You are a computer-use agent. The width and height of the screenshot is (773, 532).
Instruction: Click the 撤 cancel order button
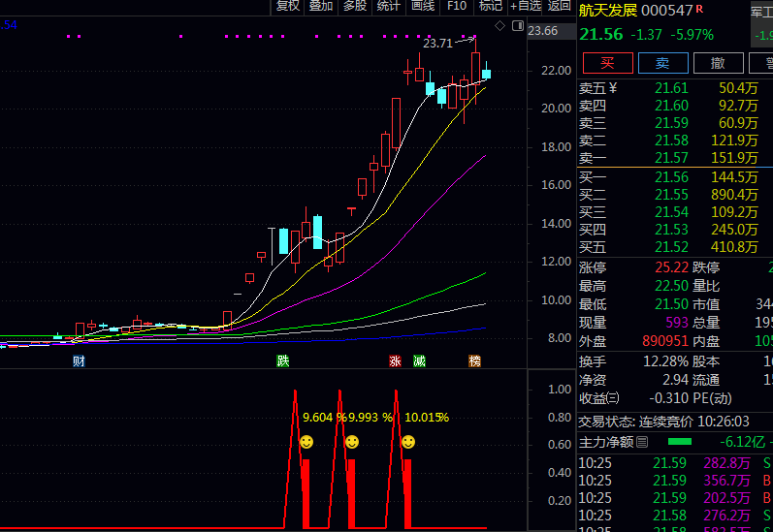click(719, 63)
